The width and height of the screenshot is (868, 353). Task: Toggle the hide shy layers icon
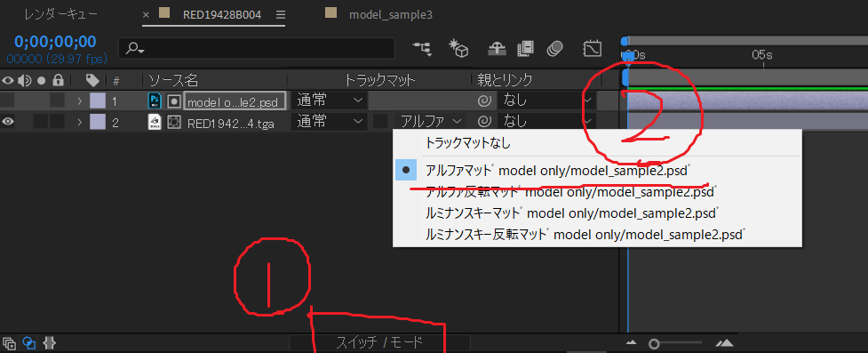pos(497,49)
